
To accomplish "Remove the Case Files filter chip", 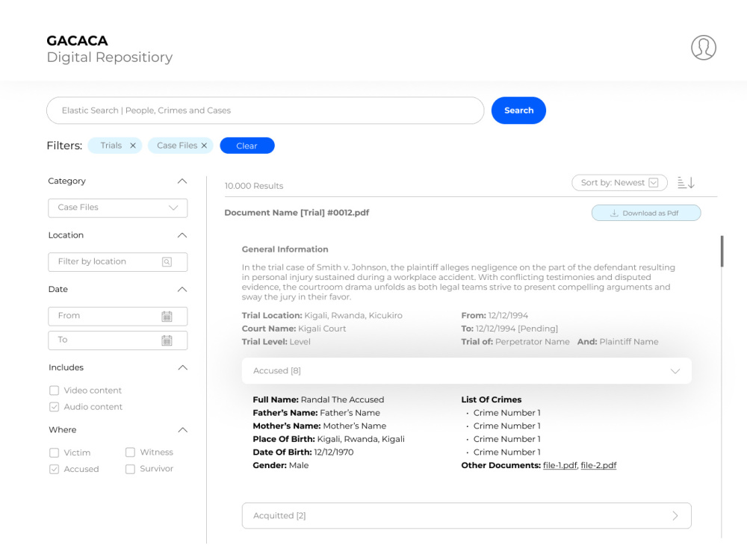I will (x=204, y=146).
